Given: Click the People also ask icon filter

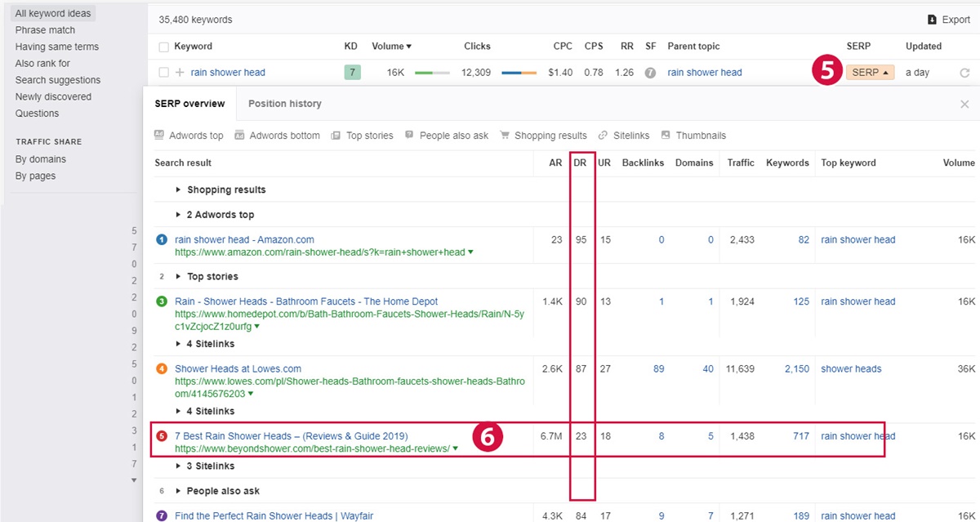Looking at the screenshot, I should click(x=409, y=136).
